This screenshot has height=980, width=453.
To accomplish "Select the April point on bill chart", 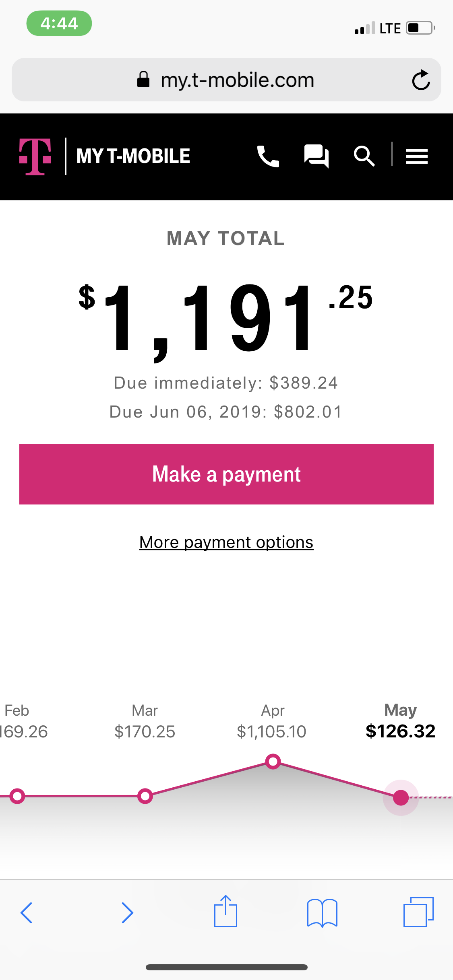I will [273, 761].
